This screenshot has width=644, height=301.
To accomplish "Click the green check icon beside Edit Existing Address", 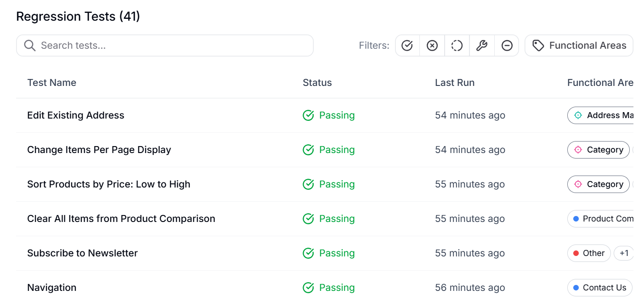I will pos(308,115).
